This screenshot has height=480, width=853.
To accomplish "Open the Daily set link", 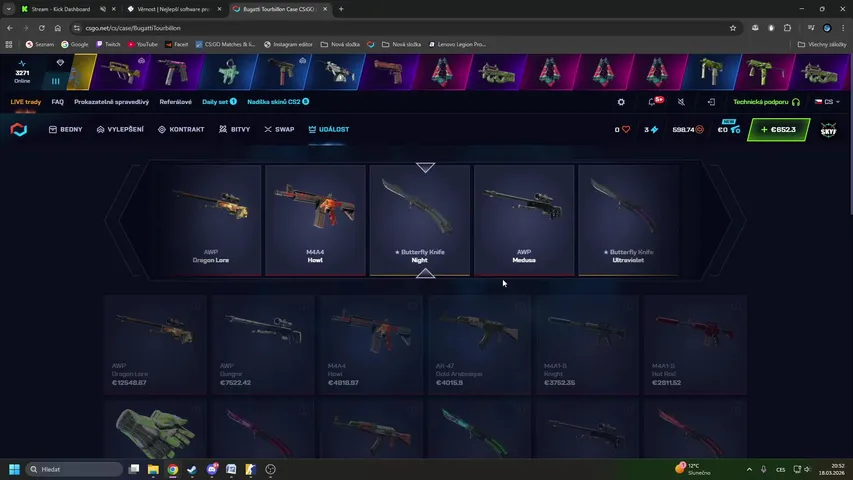I will pos(219,102).
